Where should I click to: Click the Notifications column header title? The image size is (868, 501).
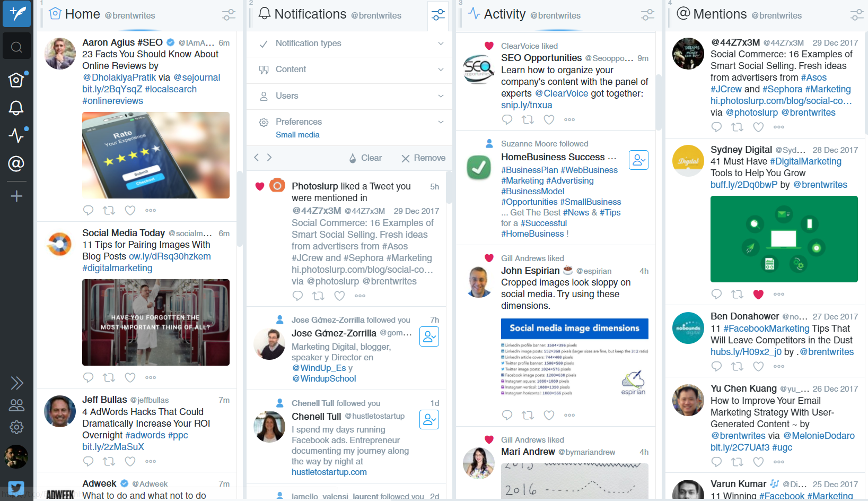coord(310,14)
